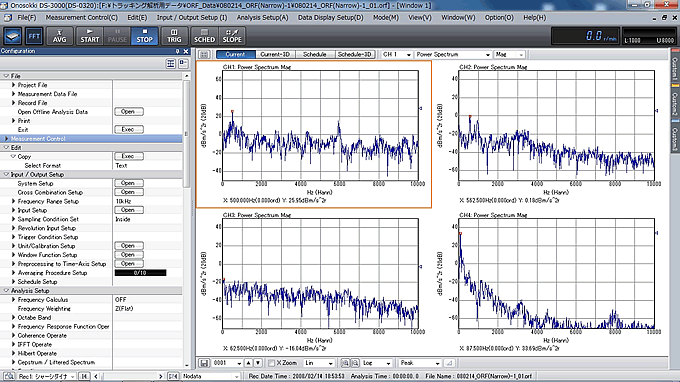Open the Mag dropdown

(509, 55)
